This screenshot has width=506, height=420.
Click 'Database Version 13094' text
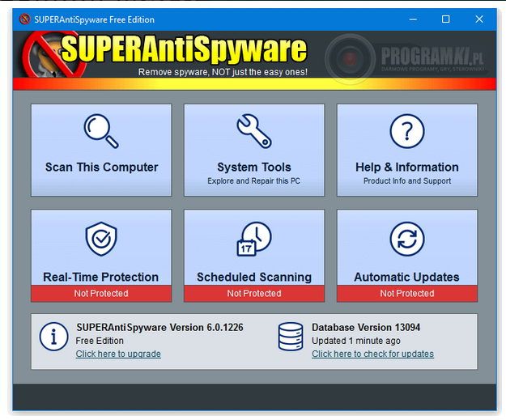(x=366, y=328)
